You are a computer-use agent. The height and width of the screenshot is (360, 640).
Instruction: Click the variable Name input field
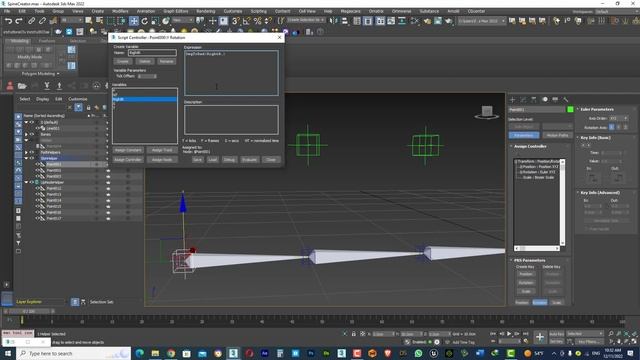152,53
